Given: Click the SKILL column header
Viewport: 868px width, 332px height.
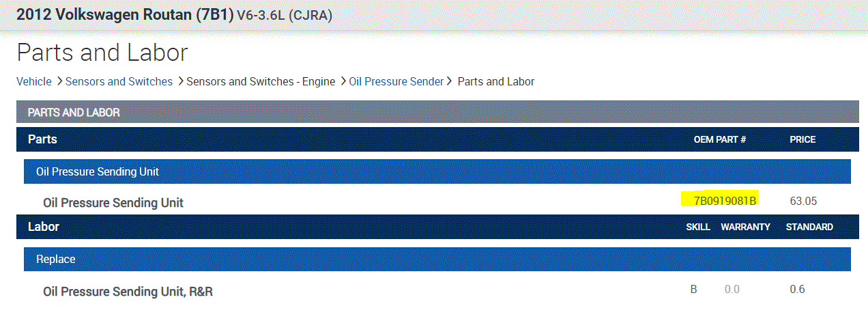Looking at the screenshot, I should (698, 227).
